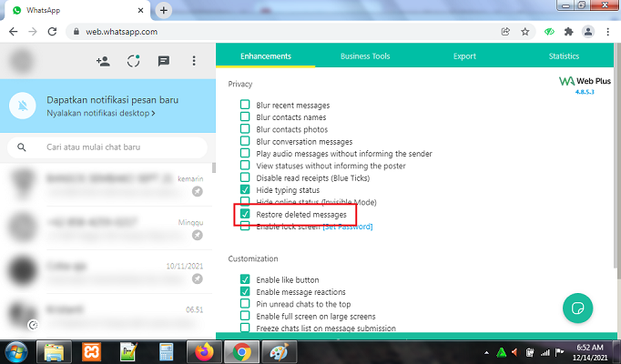
Task: Enable View statuses without informing the poster
Action: [245, 165]
